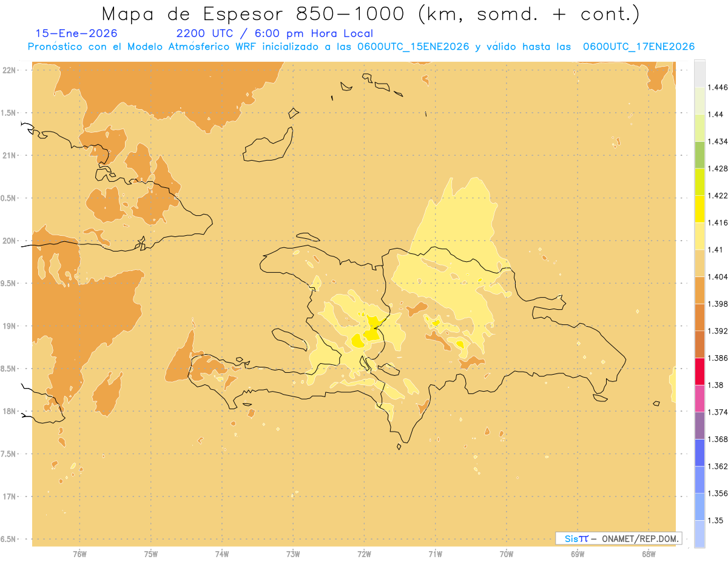Click the legend value '1.356'
The width and height of the screenshot is (728, 562).
click(x=718, y=493)
